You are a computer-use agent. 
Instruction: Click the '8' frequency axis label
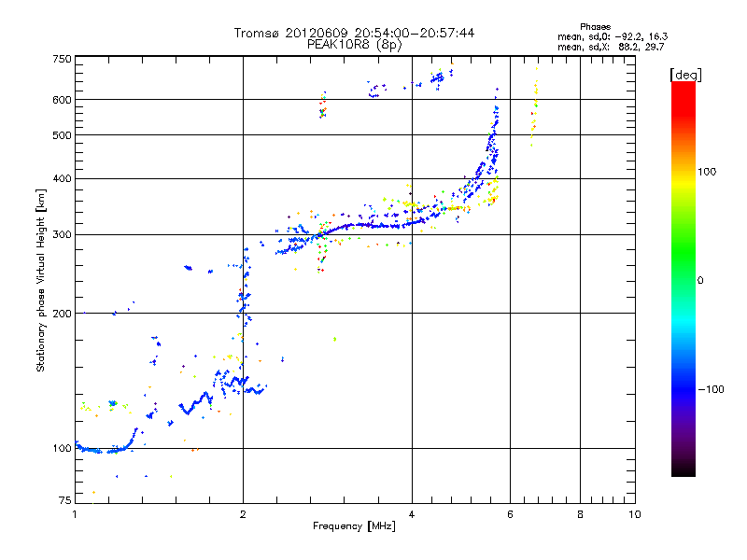pos(580,514)
